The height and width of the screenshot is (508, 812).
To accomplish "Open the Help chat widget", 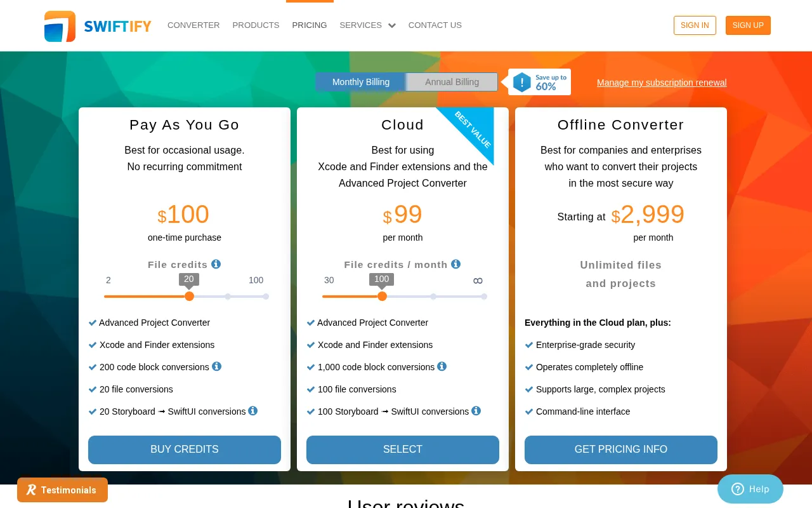I will [x=750, y=489].
